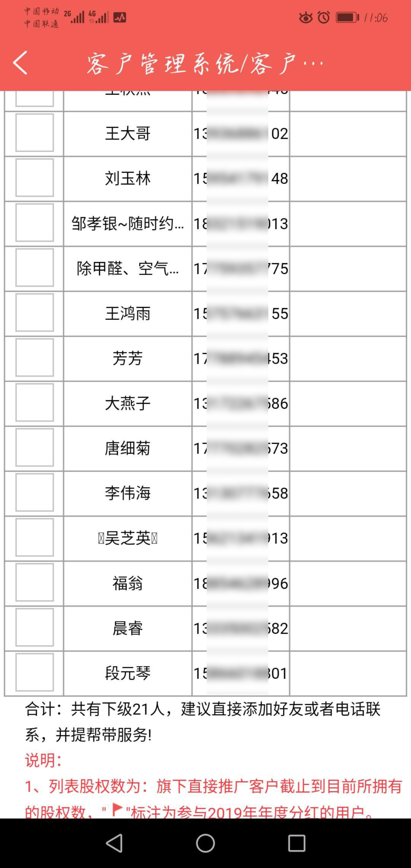Select checkbox beside 段元琴
This screenshot has height=868, width=411.
point(35,672)
